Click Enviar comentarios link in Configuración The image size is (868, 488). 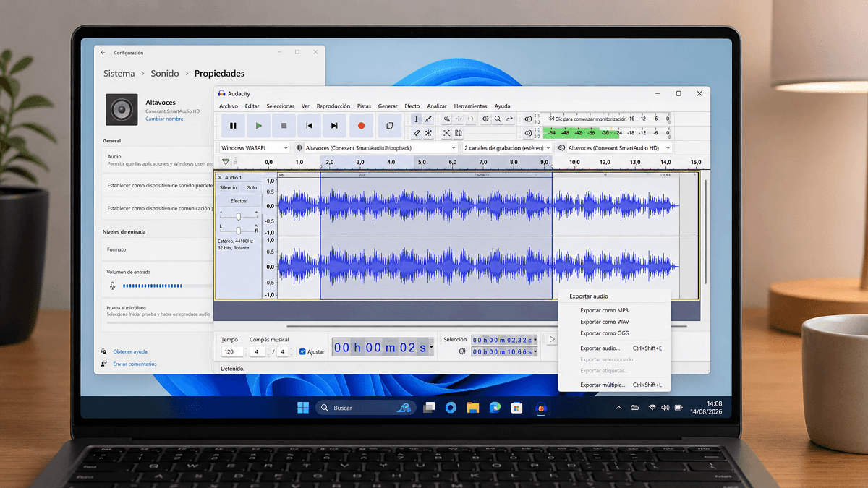tap(135, 364)
